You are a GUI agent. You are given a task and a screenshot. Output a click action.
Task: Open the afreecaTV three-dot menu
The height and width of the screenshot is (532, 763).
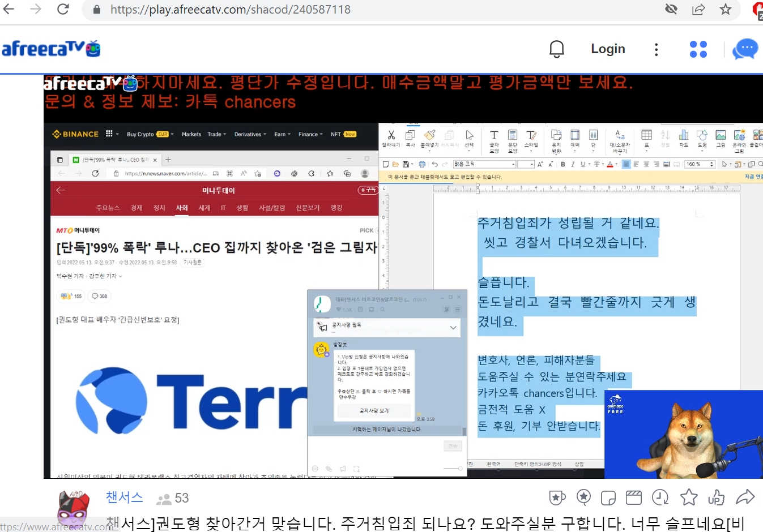click(656, 49)
